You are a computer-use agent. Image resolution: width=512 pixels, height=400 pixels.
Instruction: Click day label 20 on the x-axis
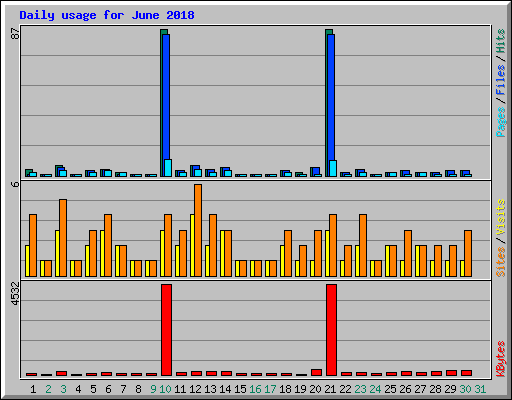point(315,389)
